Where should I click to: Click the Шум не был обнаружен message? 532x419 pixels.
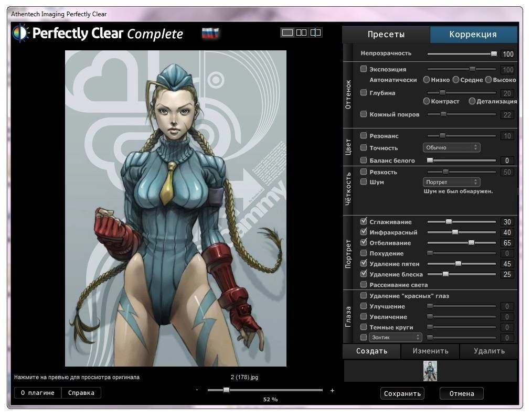tap(458, 191)
